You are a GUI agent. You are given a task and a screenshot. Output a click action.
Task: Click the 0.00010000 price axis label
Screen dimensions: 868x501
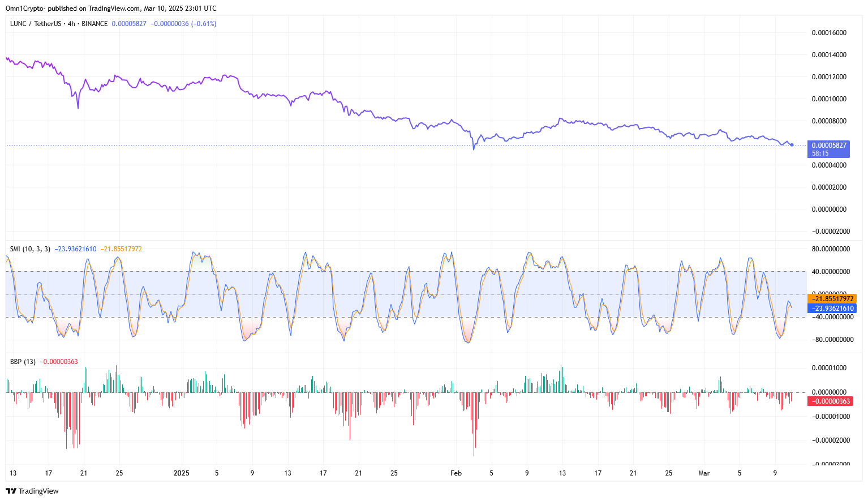[829, 99]
